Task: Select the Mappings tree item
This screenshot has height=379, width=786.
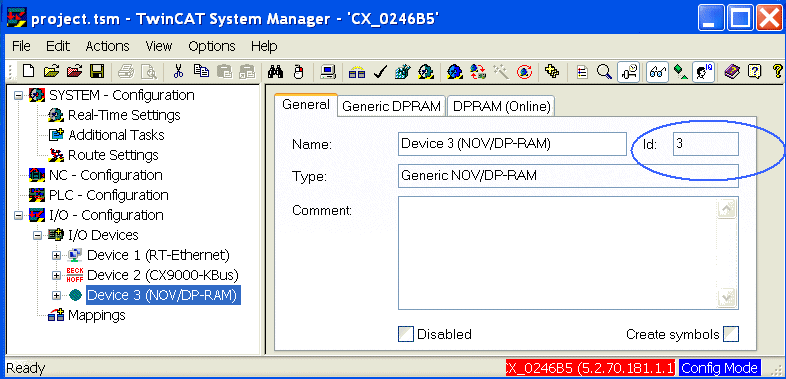Action: pos(97,315)
